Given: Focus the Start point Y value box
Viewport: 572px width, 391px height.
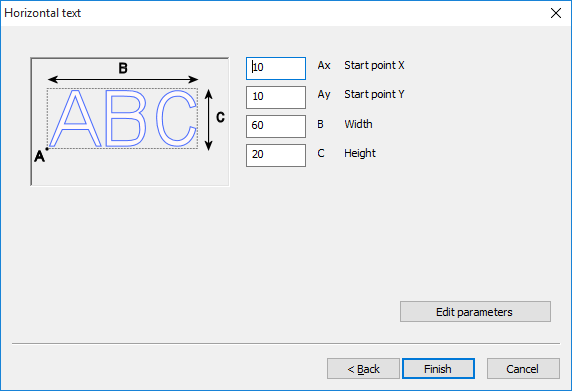Looking at the screenshot, I should 276,97.
